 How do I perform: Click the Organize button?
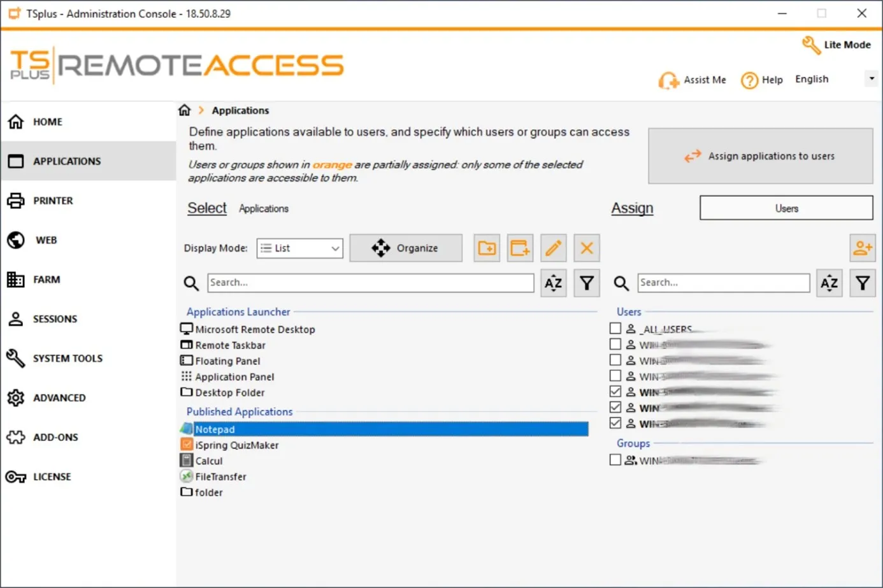[x=406, y=248]
